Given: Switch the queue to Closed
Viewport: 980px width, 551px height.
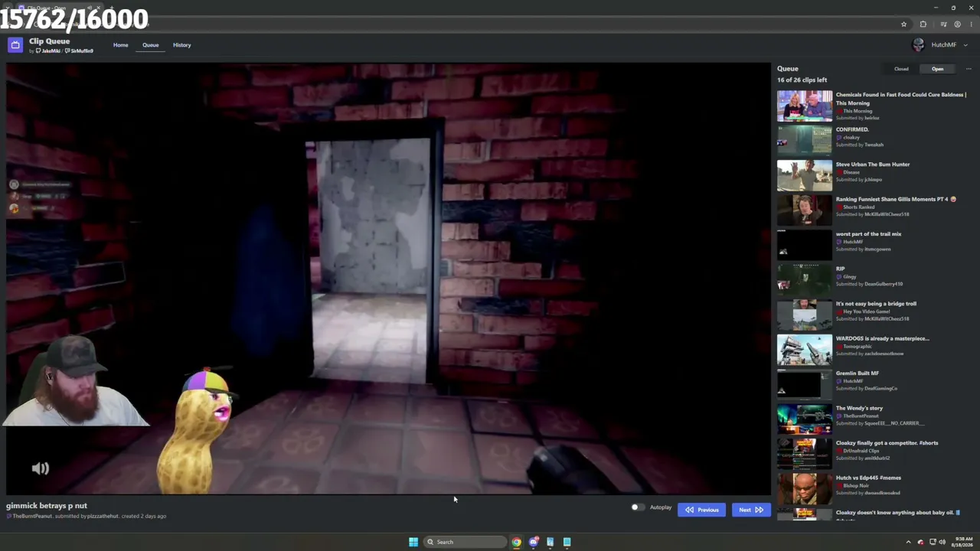Looking at the screenshot, I should [901, 69].
